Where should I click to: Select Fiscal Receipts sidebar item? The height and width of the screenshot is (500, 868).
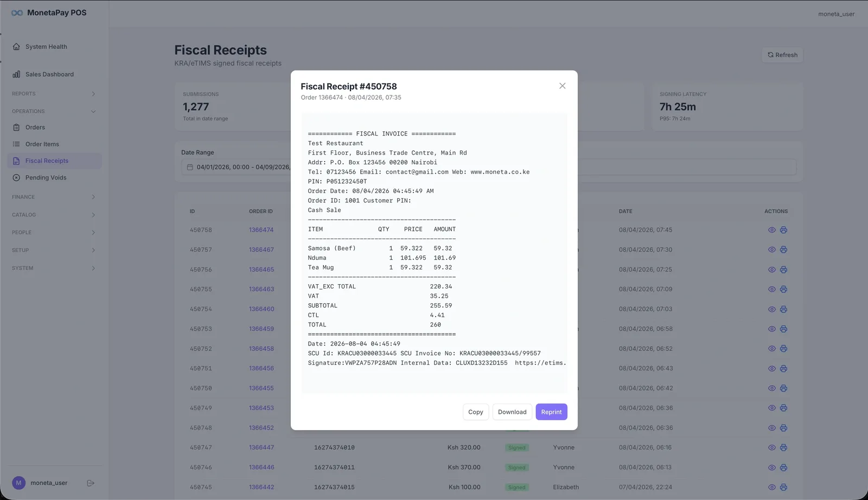54,161
